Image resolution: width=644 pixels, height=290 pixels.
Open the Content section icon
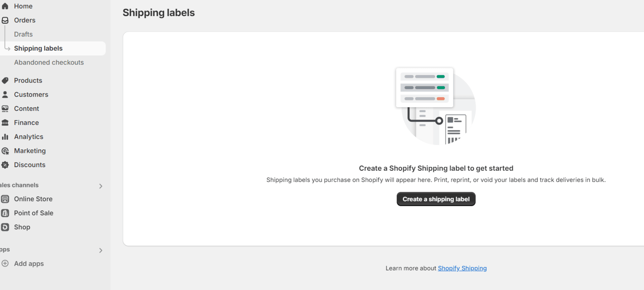[x=5, y=108]
